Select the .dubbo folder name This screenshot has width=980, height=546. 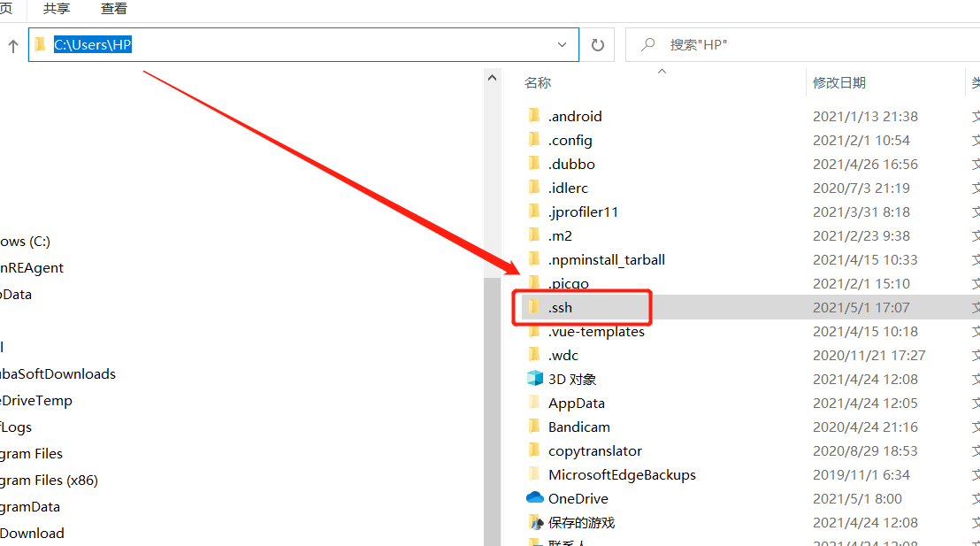click(x=571, y=164)
